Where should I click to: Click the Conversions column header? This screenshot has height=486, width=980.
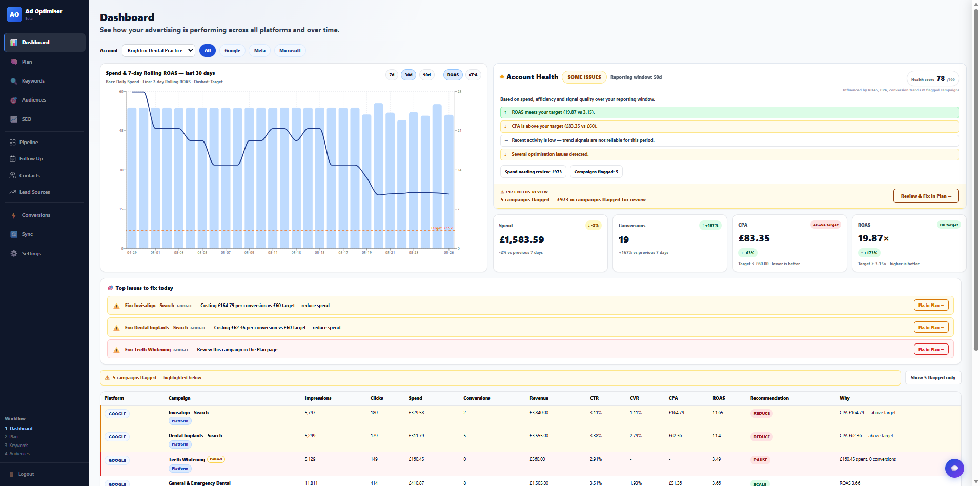pyautogui.click(x=477, y=398)
